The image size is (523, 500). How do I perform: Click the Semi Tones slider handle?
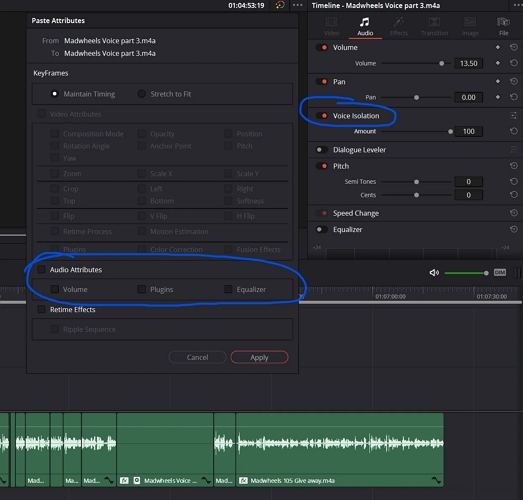click(x=416, y=182)
